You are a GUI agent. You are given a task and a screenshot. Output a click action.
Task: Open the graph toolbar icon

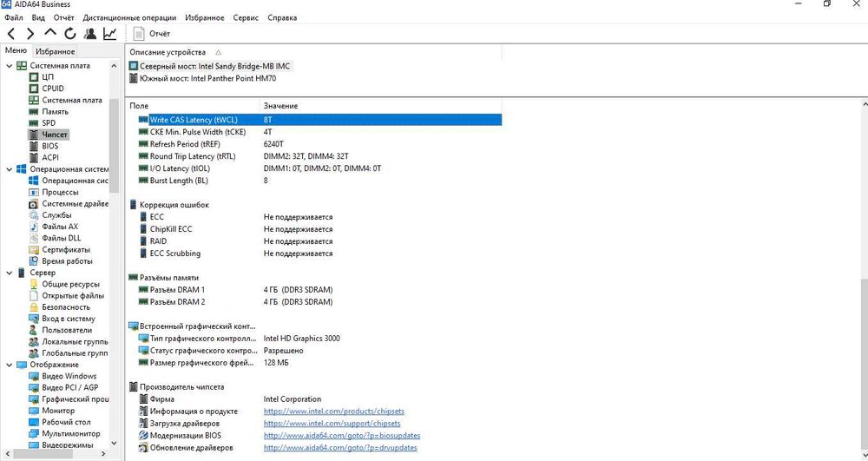109,34
